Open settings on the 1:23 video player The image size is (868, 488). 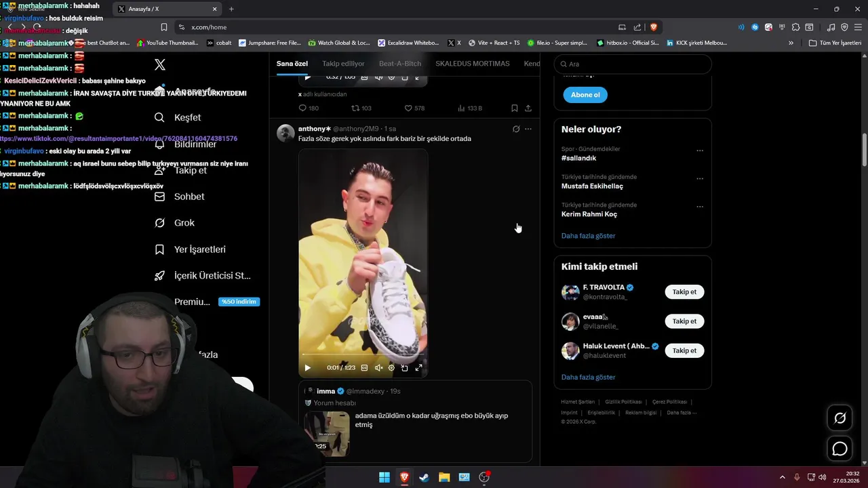pyautogui.click(x=391, y=368)
